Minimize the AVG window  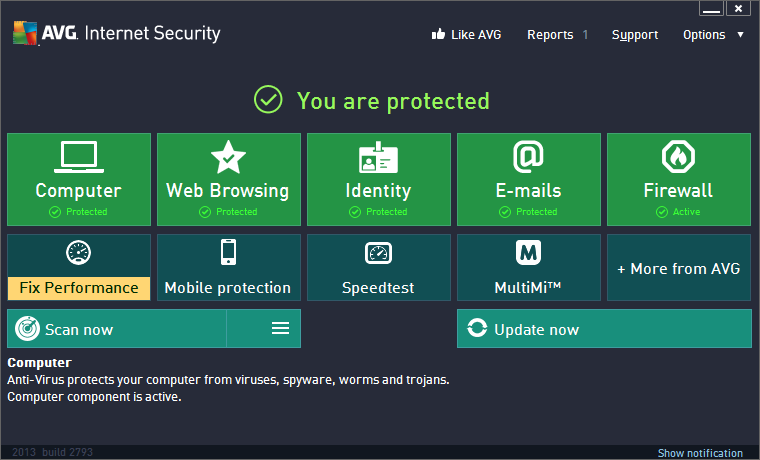tap(711, 9)
